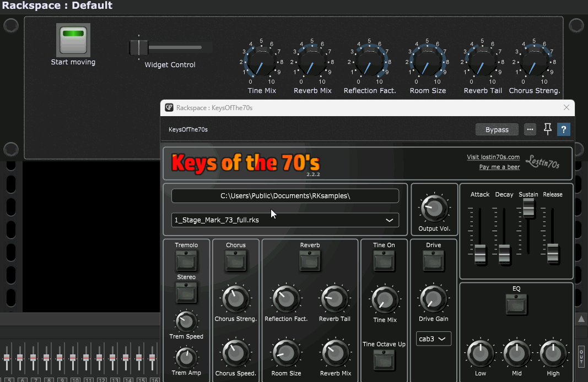Viewport: 588px width, 382px height.
Task: Toggle the EQ switch
Action: (516, 304)
